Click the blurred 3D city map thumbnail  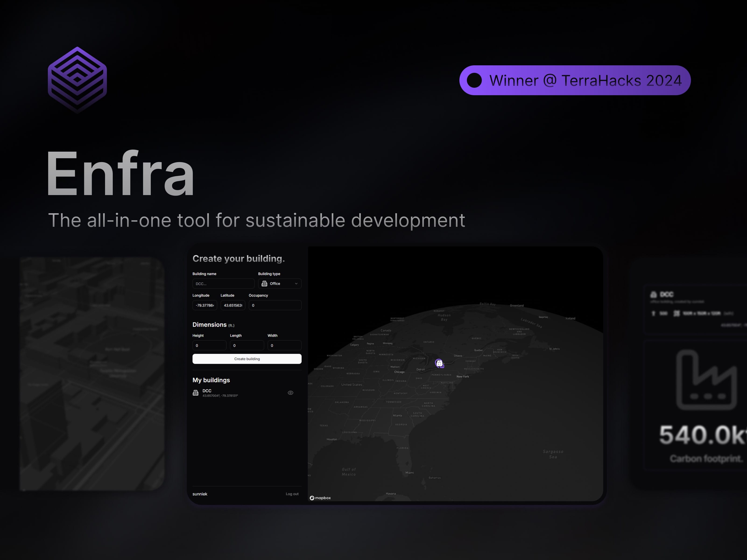point(92,374)
